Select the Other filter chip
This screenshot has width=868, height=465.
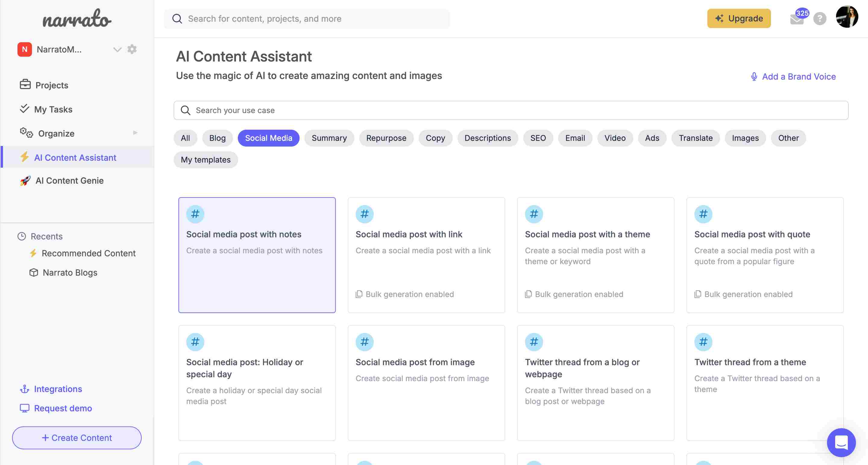click(788, 138)
